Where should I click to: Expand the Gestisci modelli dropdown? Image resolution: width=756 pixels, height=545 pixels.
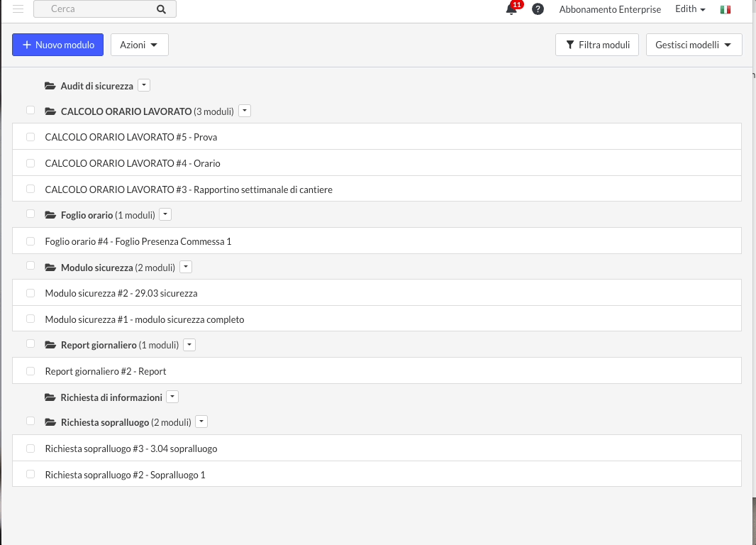693,45
